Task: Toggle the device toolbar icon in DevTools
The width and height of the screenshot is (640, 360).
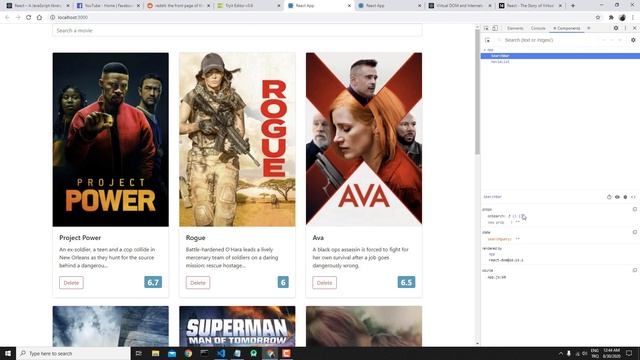Action: click(x=495, y=28)
